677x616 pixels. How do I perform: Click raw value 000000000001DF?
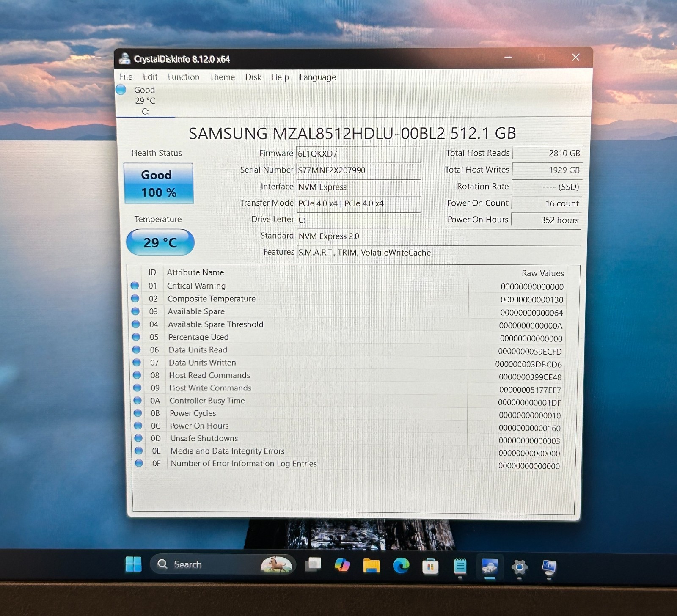529,403
